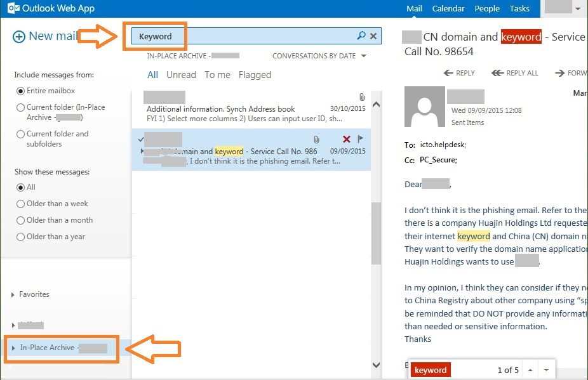Click Reply All on the message
The image size is (588, 380).
click(514, 72)
